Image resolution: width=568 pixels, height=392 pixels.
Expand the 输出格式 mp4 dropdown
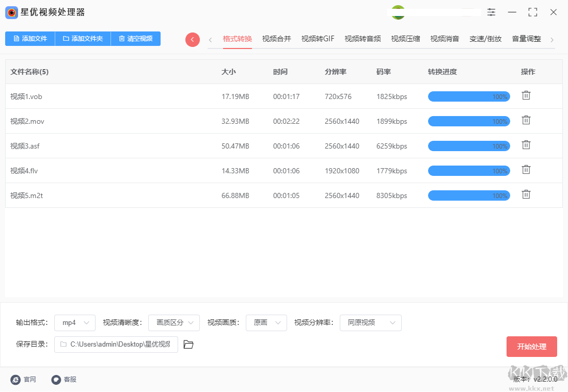(x=75, y=323)
